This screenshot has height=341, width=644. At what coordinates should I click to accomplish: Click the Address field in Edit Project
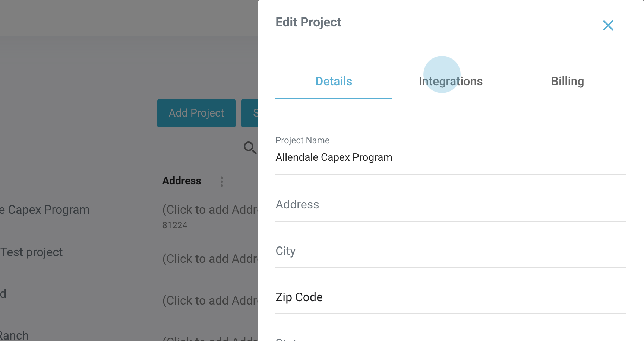pyautogui.click(x=450, y=205)
